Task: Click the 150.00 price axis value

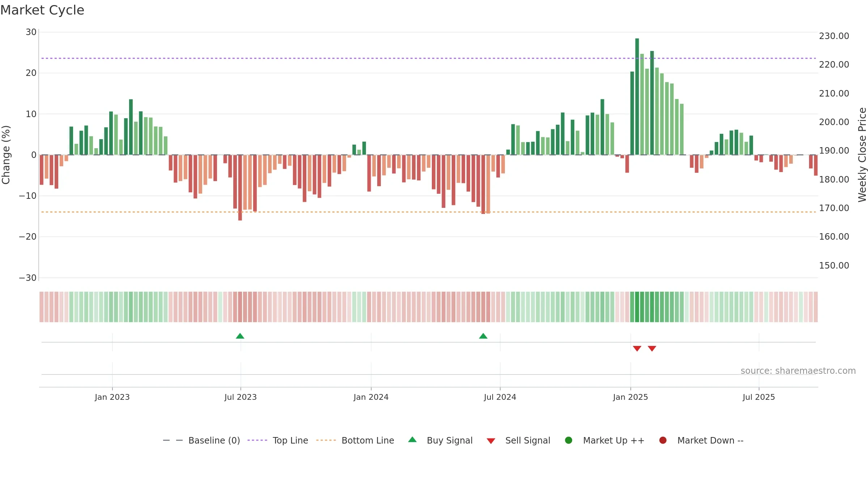Action: click(x=834, y=266)
